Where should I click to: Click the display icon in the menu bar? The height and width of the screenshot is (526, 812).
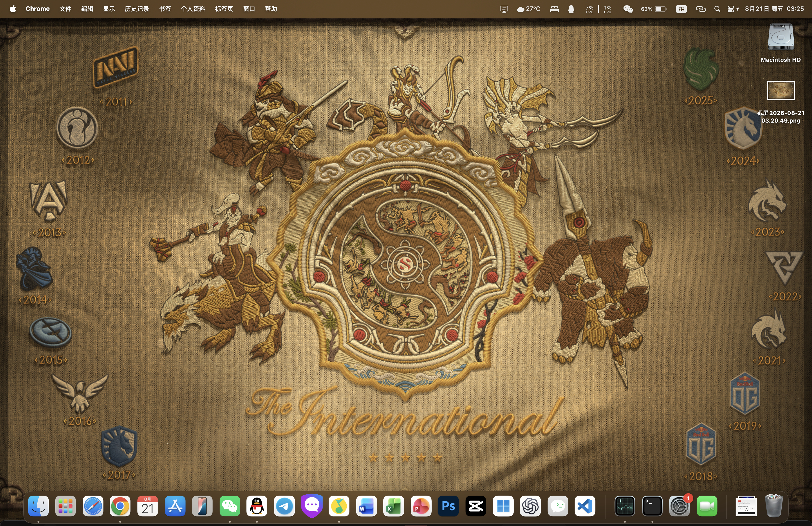504,9
